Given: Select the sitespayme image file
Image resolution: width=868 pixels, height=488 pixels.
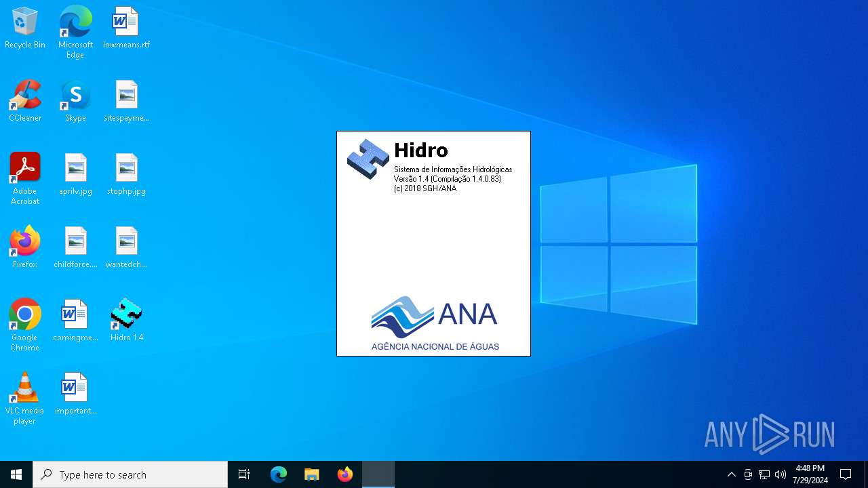Looking at the screenshot, I should tap(126, 101).
